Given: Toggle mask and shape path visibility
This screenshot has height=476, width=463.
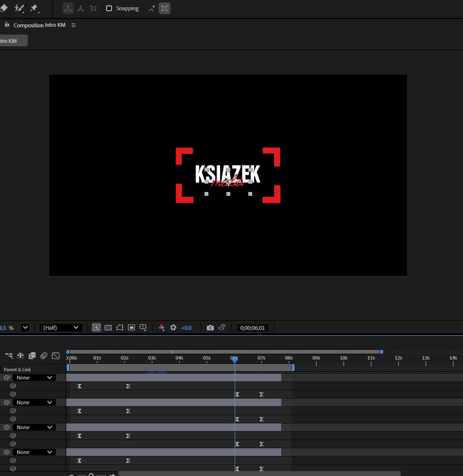Looking at the screenshot, I should [x=120, y=327].
